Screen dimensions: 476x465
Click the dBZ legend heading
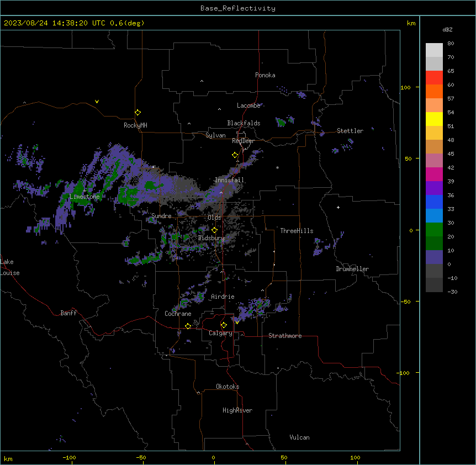[x=447, y=29]
